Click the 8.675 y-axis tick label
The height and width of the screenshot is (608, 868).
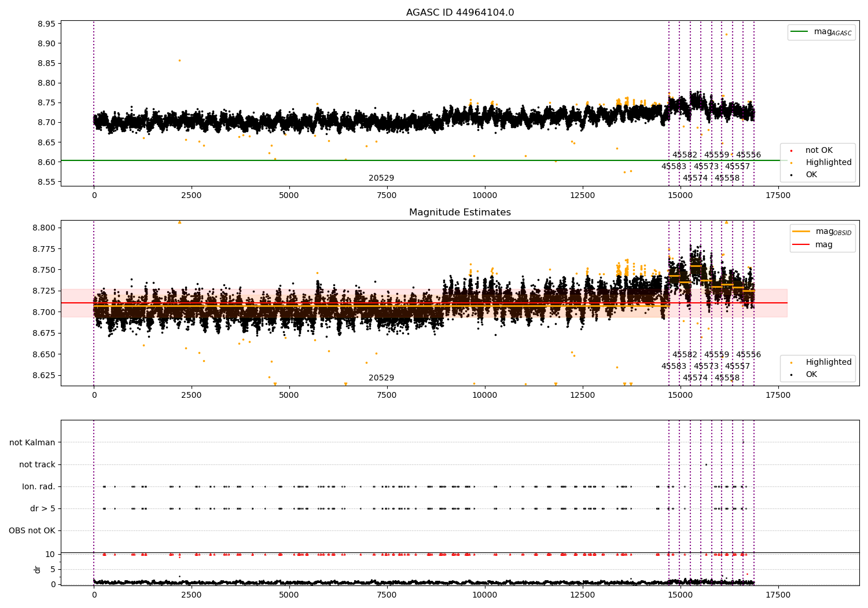point(44,334)
